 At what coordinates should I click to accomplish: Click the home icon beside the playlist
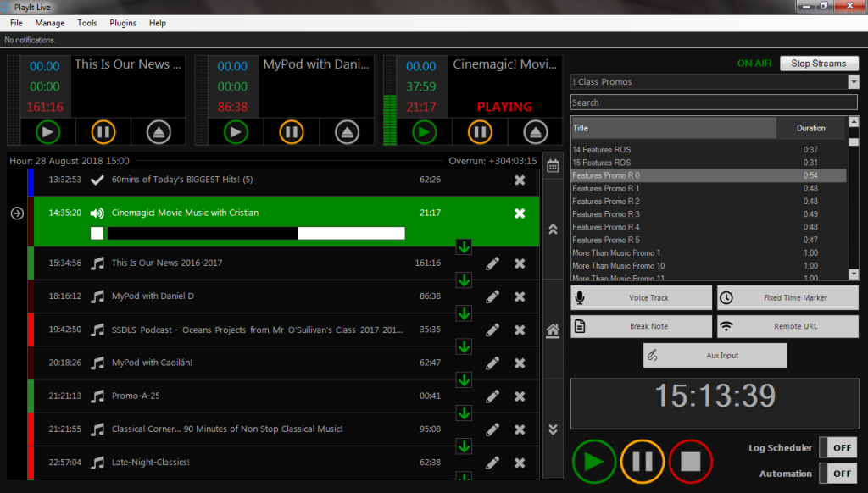(x=553, y=330)
